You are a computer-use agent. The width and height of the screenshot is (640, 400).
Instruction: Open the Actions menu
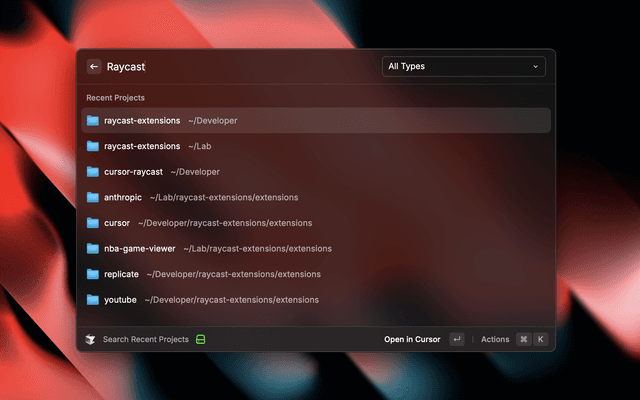495,339
